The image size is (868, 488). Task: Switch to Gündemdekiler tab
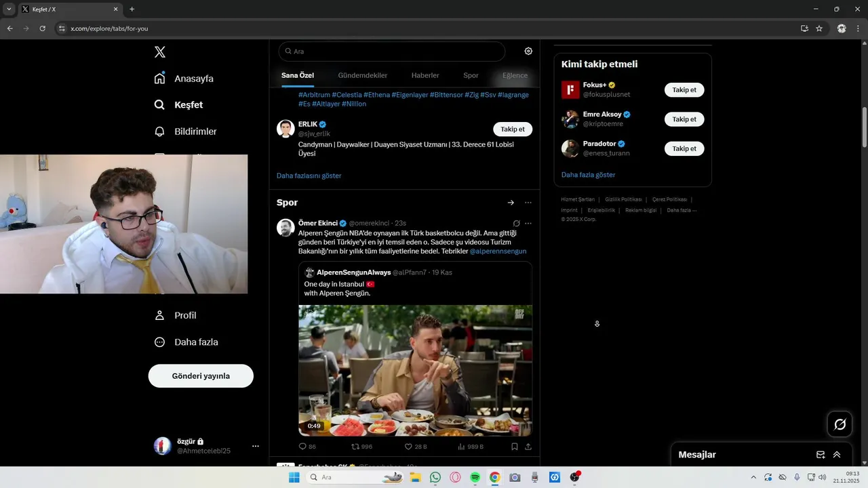pyautogui.click(x=363, y=75)
